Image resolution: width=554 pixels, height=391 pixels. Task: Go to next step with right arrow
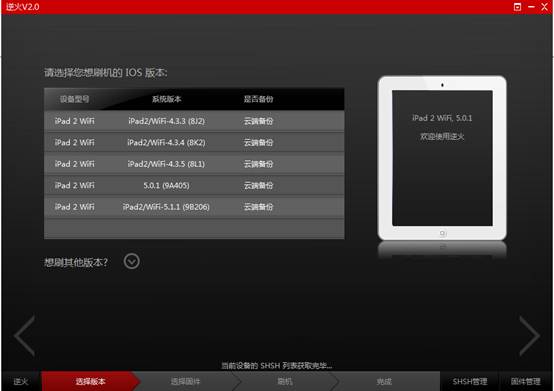[530, 336]
